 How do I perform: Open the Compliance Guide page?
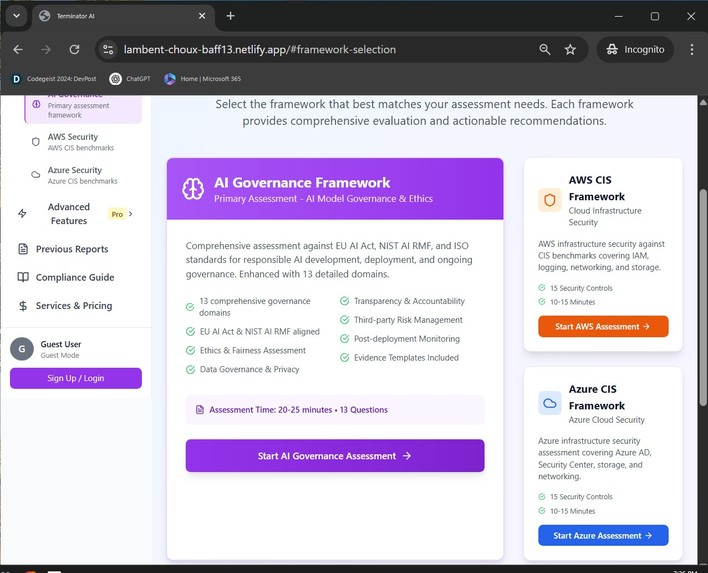75,277
